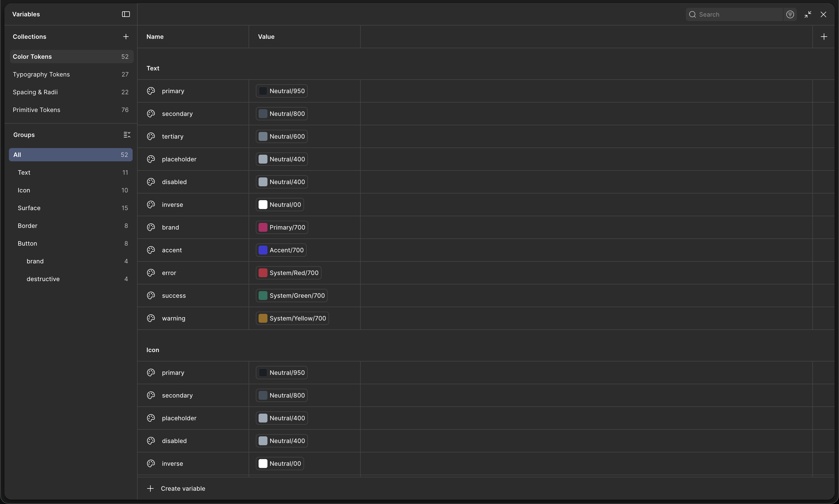Click System/Green/700 value chip
This screenshot has width=839, height=504.
(292, 296)
